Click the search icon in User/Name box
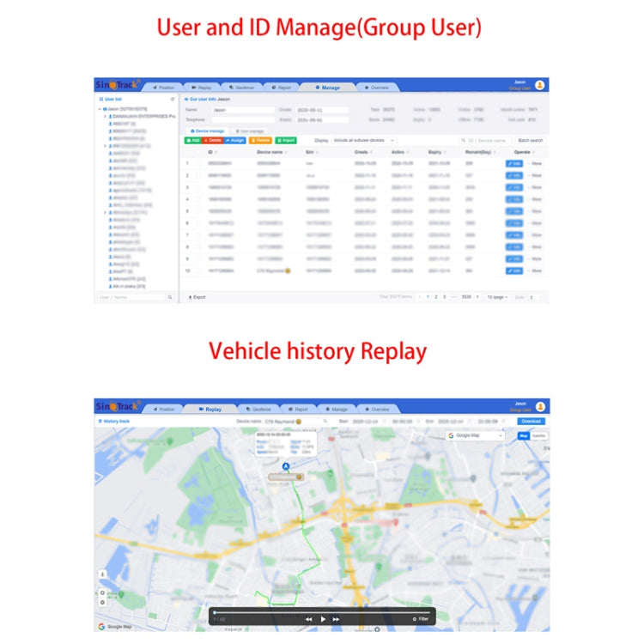The width and height of the screenshot is (644, 644). [x=169, y=297]
